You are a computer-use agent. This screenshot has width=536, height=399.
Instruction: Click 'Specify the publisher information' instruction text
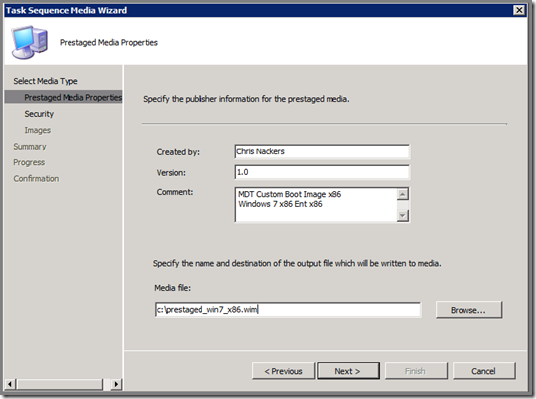point(246,99)
